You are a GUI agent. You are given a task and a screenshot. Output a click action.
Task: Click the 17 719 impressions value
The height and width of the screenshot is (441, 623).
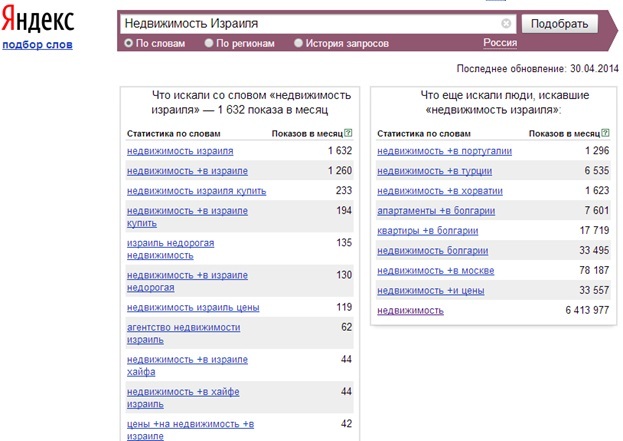pos(594,230)
